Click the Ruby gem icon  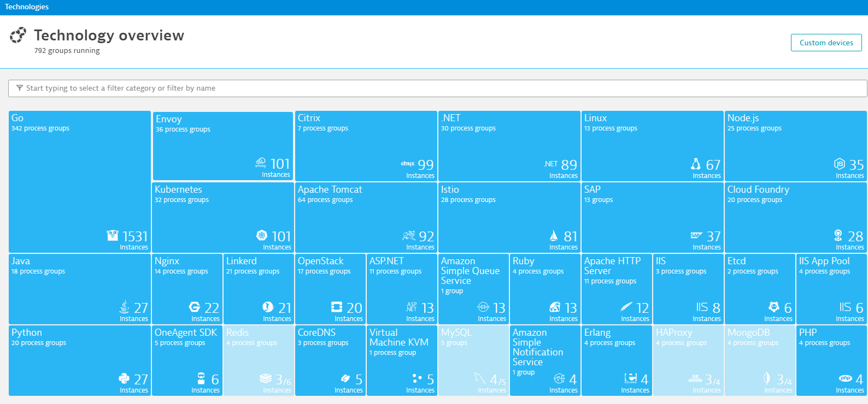[x=555, y=307]
